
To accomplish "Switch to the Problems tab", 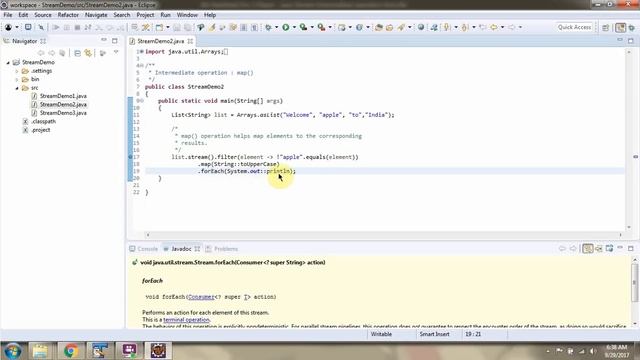I will tap(222, 249).
